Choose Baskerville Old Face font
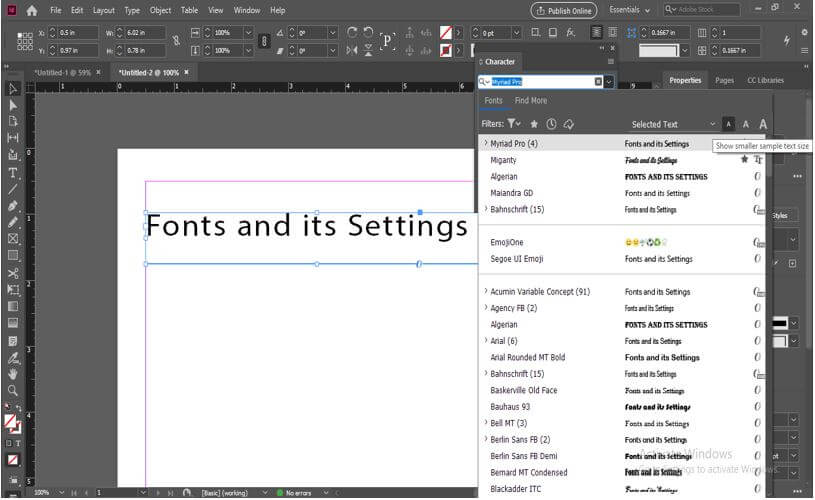Viewport: 815px width, 500px height. pyautogui.click(x=523, y=390)
